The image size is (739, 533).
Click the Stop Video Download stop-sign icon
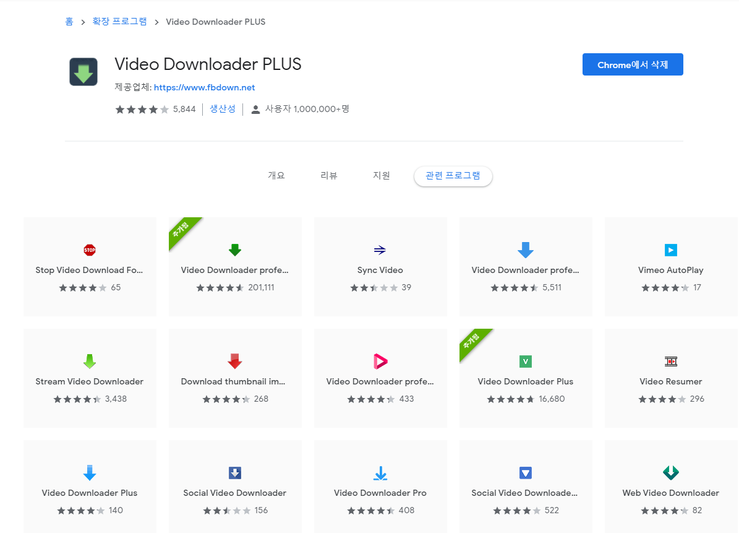tap(90, 250)
